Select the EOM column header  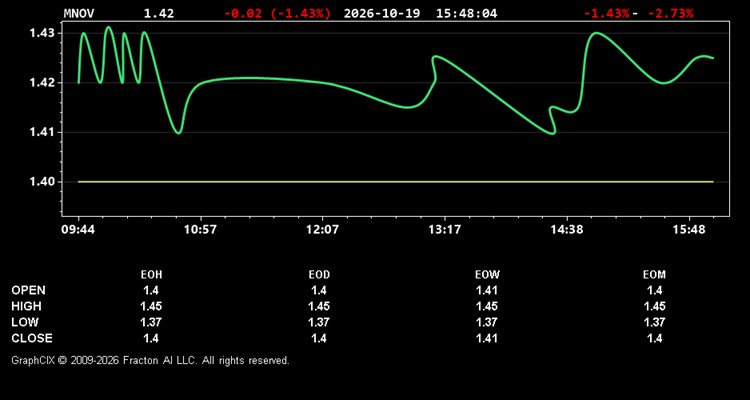654,275
